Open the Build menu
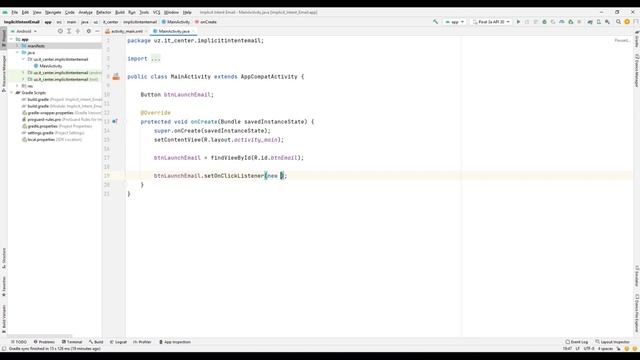Viewport: 640px width, 360px height. [120, 12]
